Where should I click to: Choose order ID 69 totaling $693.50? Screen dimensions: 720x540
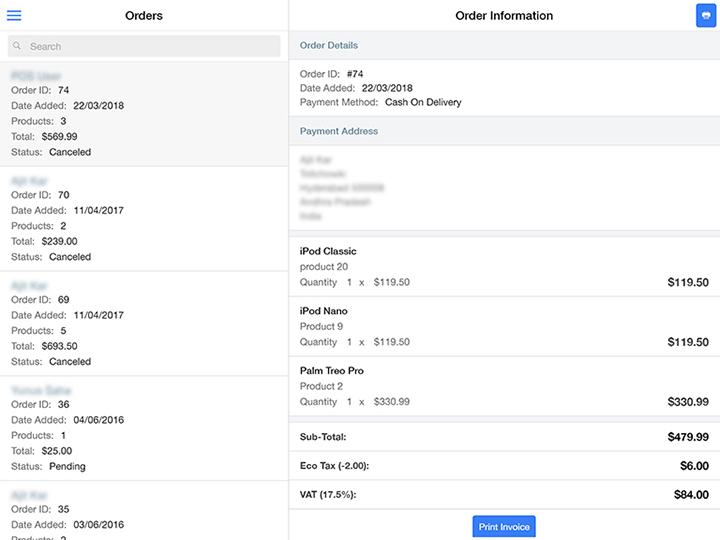coord(144,323)
